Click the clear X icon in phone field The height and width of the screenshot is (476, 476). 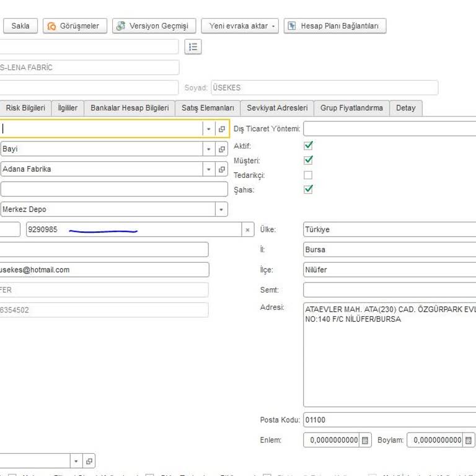(x=247, y=230)
